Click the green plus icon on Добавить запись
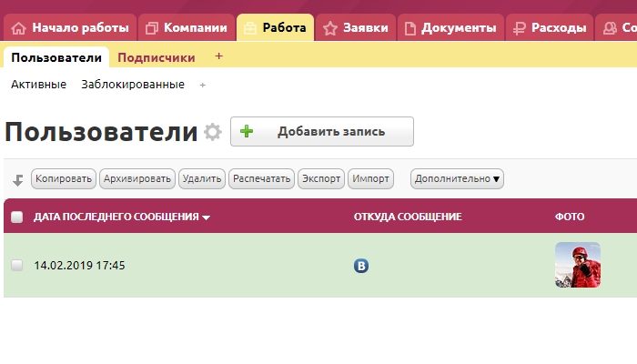 (x=247, y=131)
